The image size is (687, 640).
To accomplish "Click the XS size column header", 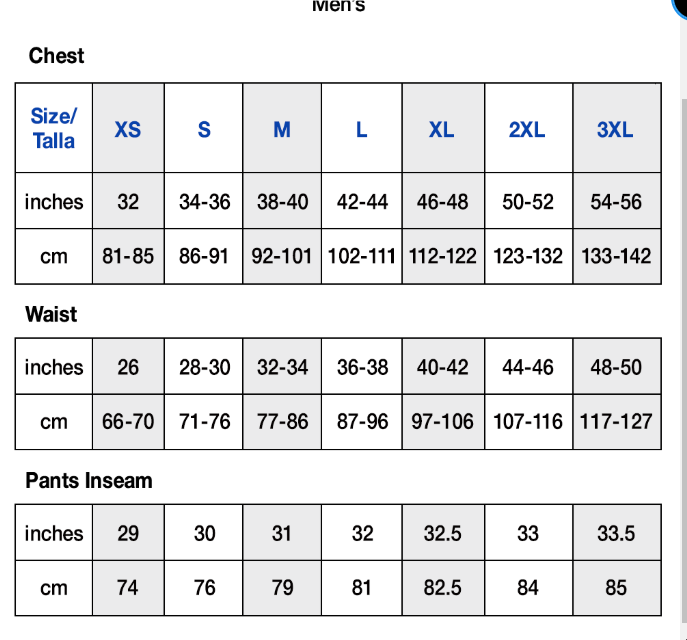I will point(128,129).
